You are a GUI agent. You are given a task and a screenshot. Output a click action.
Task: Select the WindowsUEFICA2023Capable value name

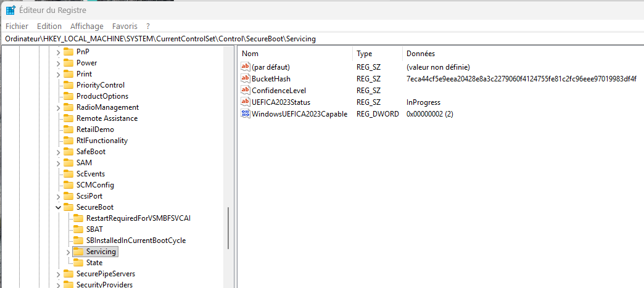300,114
